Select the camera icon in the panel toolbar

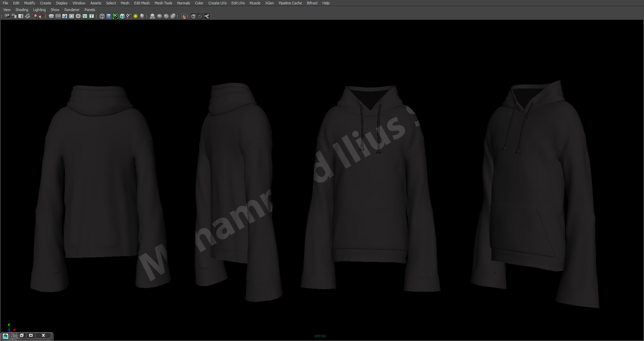[x=7, y=16]
